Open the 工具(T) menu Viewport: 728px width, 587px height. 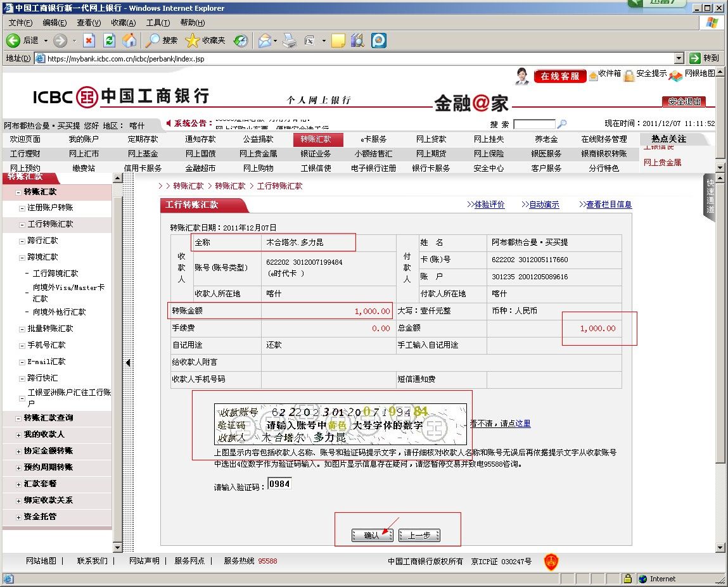pyautogui.click(x=158, y=22)
